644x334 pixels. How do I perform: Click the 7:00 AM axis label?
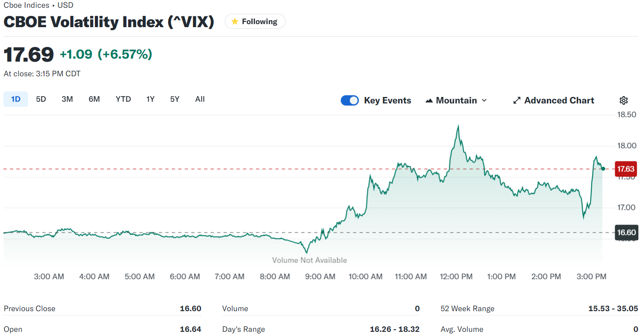[230, 277]
